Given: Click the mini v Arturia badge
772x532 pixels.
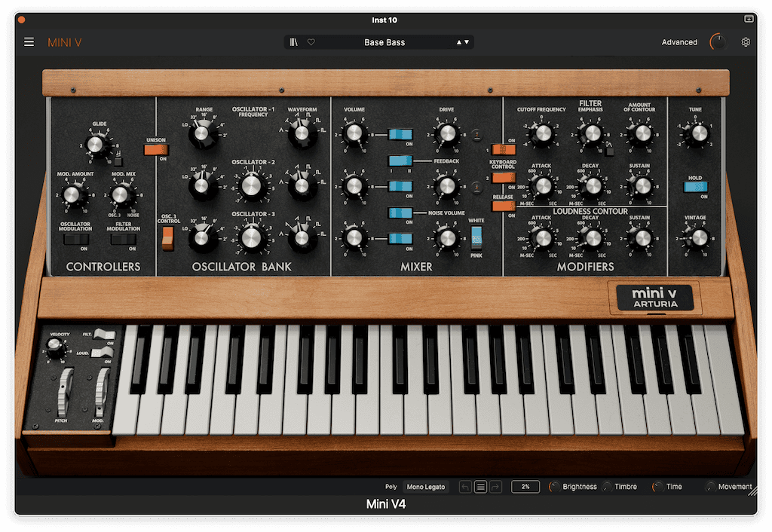Looking at the screenshot, I should coord(655,298).
